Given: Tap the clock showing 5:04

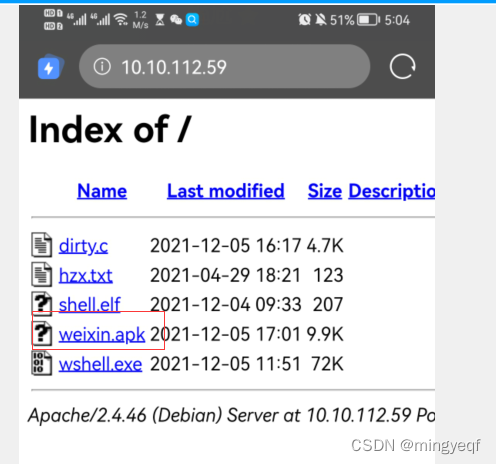Looking at the screenshot, I should [x=397, y=20].
